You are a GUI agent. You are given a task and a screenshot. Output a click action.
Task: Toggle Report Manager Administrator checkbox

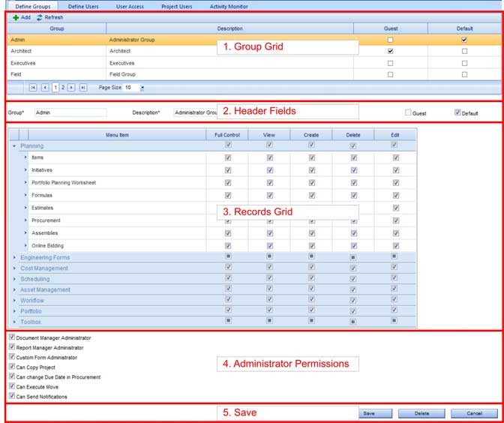[x=12, y=346]
